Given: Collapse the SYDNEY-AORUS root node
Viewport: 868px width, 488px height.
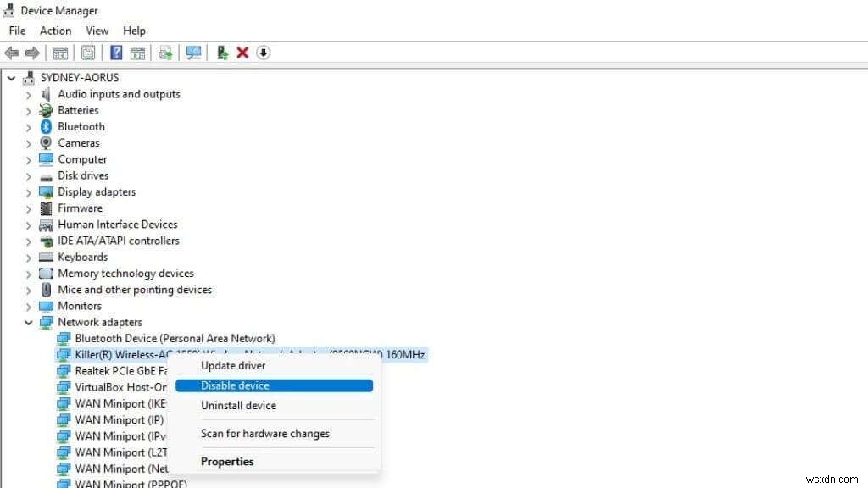Looking at the screenshot, I should (x=10, y=77).
